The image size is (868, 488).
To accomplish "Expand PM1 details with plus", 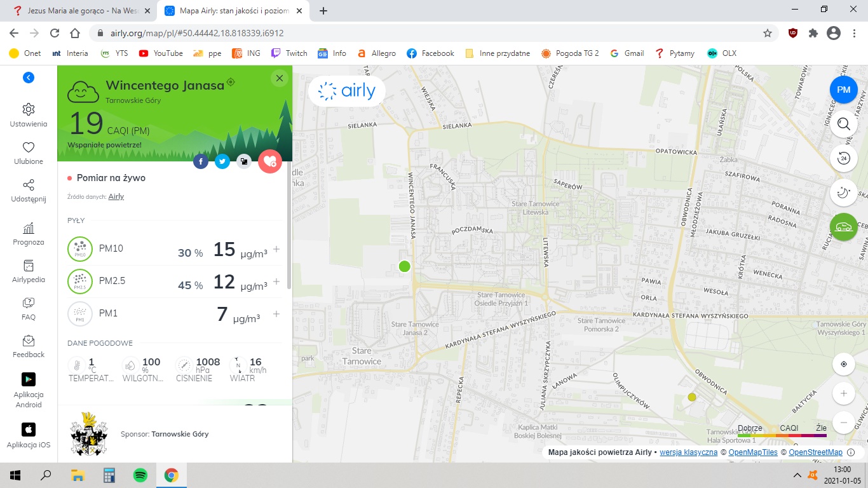I will tap(276, 314).
